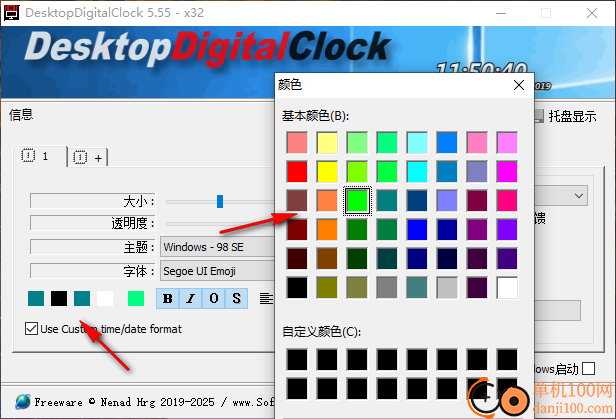Screen dimensions: 616x419
Task: Click the globe icon before Freeware text
Action: [x=23, y=402]
